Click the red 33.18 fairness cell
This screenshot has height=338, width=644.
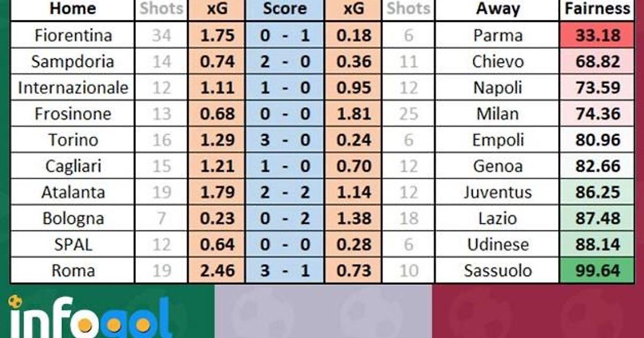pyautogui.click(x=597, y=35)
